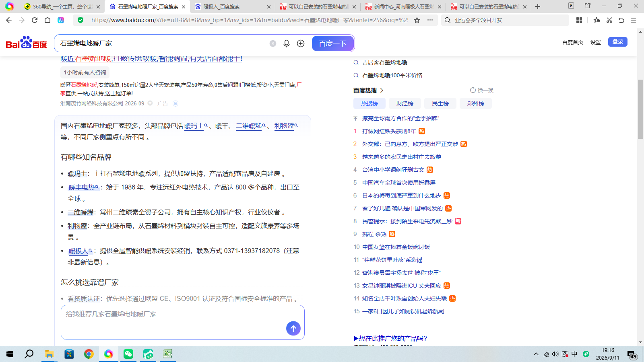
Task: Click the page vertical scrollbar thumb
Action: (640, 109)
